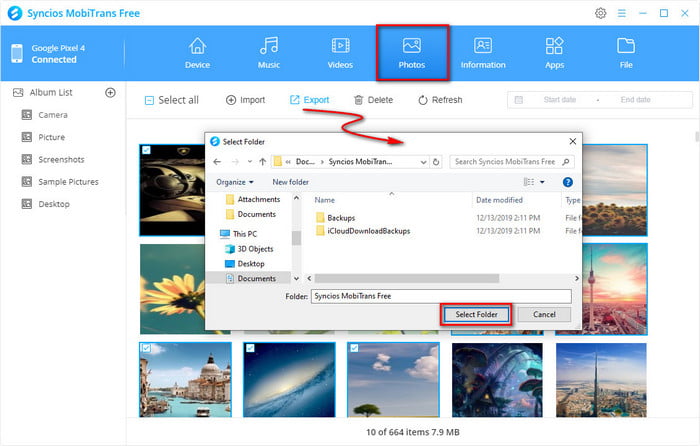
Task: Select the Dubai skyscraper photo thumbnail
Action: (601, 379)
